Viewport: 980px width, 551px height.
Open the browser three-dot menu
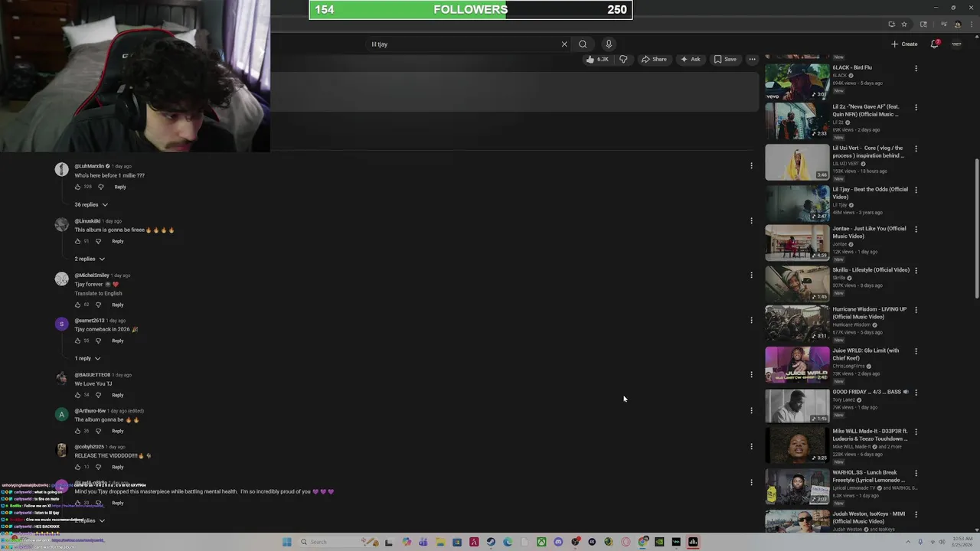click(971, 24)
